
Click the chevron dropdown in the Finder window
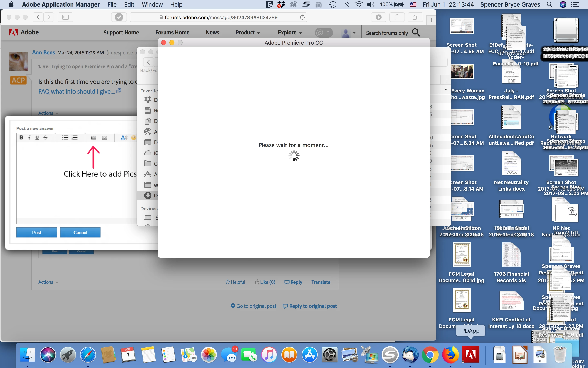(446, 89)
